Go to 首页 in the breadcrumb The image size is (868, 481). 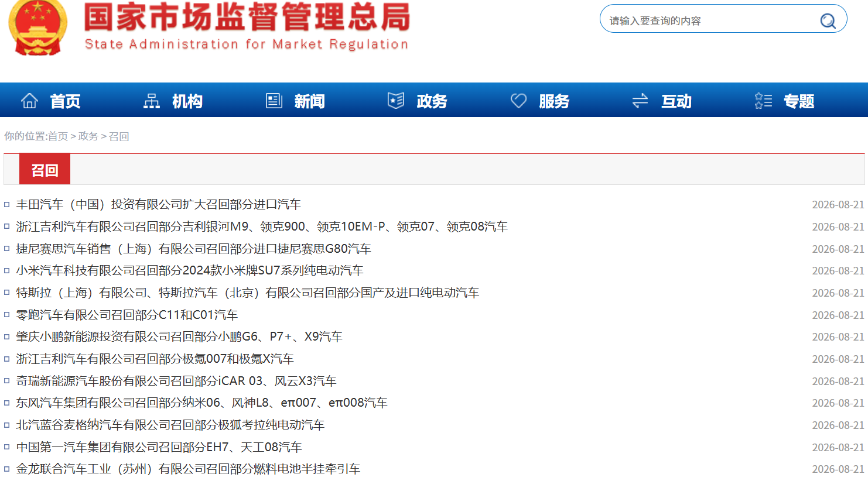[x=58, y=136]
